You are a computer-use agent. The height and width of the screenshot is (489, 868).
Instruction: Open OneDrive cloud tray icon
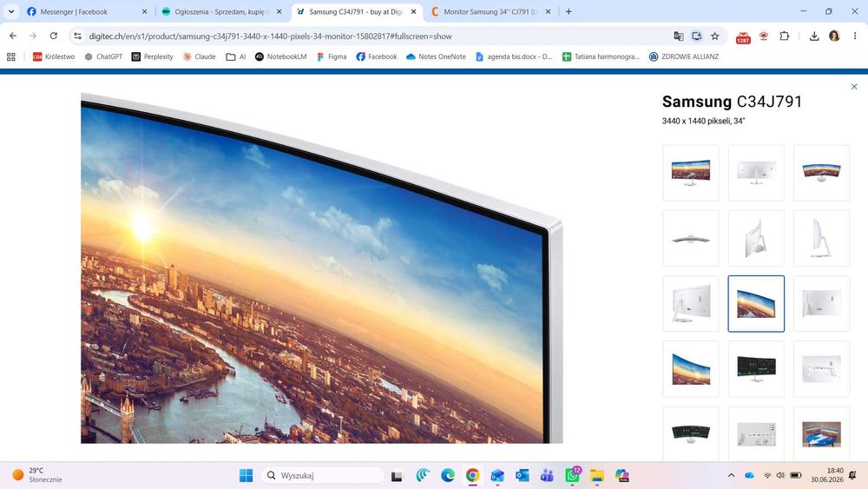tap(749, 475)
